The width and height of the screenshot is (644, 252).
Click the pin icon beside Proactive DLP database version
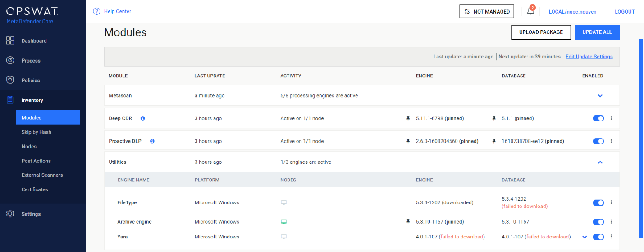494,141
